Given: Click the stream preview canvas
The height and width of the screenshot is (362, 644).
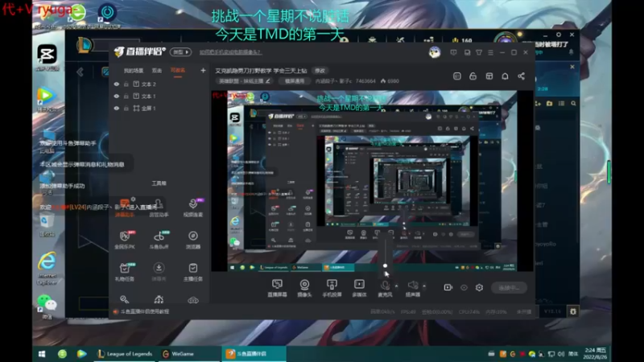Looking at the screenshot, I should coord(372,181).
